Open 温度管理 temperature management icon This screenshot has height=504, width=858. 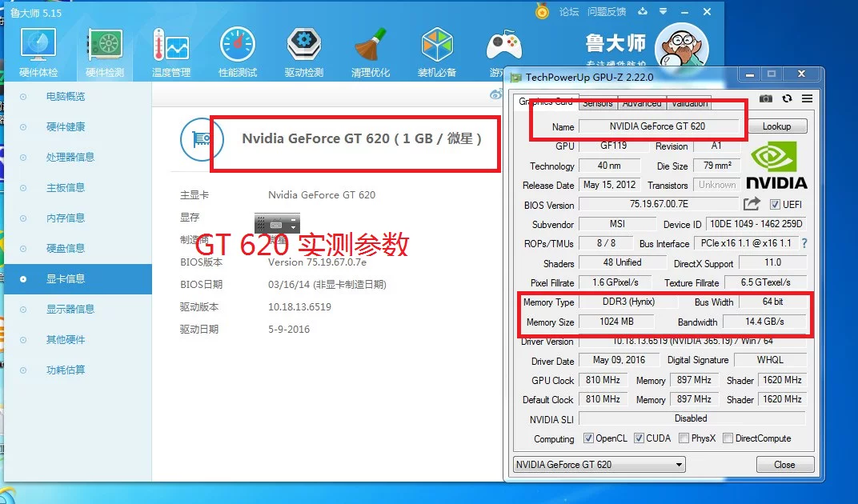click(171, 52)
